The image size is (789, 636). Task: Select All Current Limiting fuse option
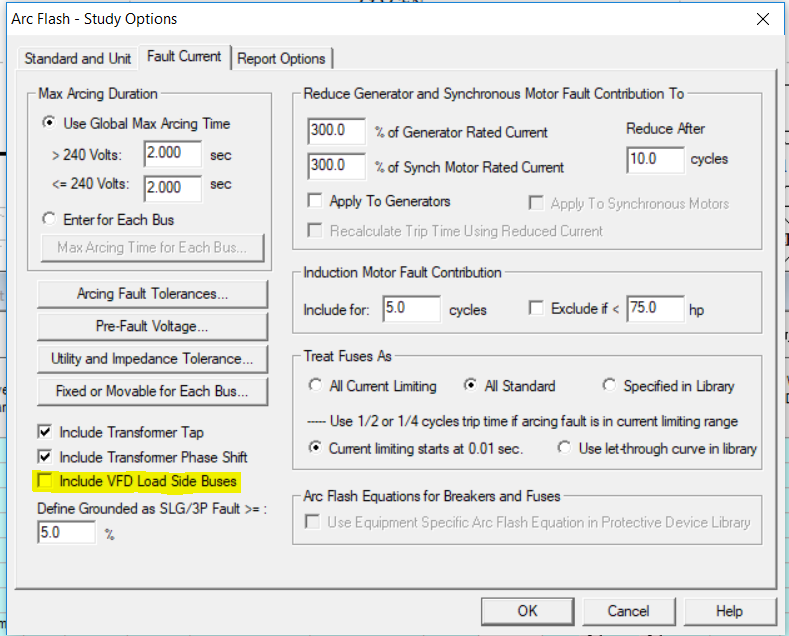[x=316, y=386]
